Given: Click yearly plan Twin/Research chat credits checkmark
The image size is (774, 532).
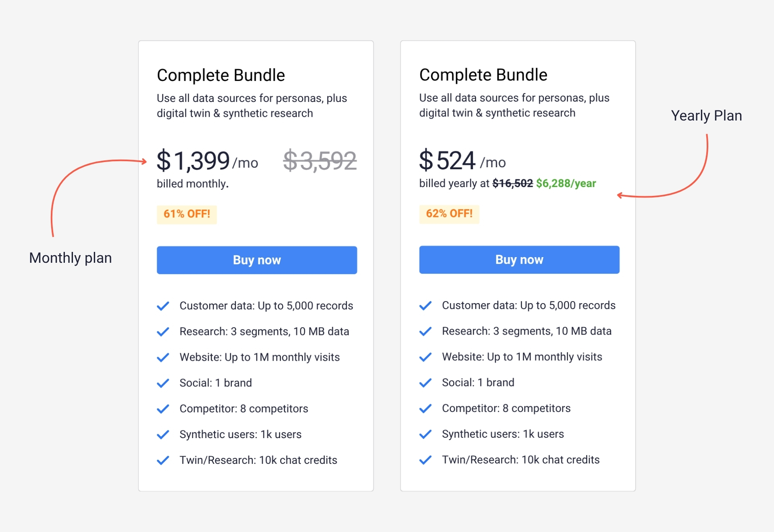Looking at the screenshot, I should (x=425, y=460).
